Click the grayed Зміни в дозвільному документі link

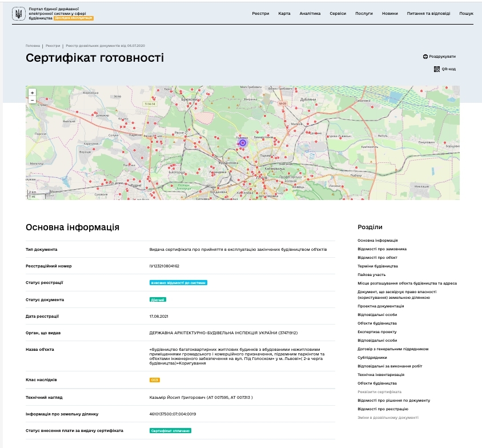pos(388,418)
